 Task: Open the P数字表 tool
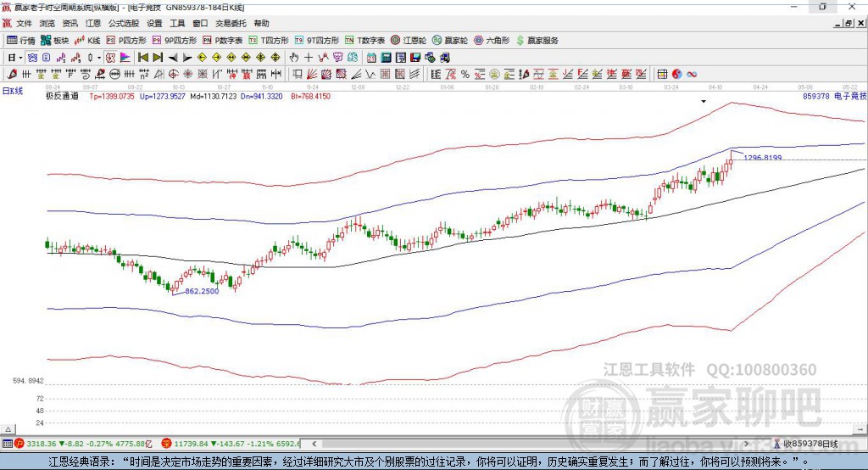pos(223,41)
